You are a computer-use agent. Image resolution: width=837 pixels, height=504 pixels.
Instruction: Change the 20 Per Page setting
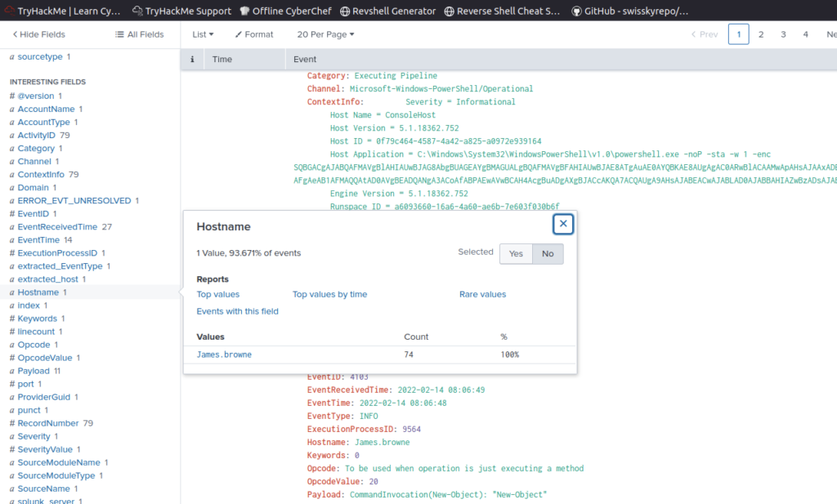(325, 34)
